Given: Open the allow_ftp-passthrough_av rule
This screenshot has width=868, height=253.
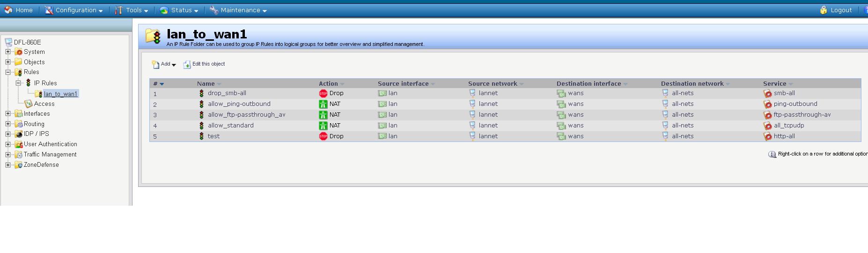Looking at the screenshot, I should coord(247,115).
